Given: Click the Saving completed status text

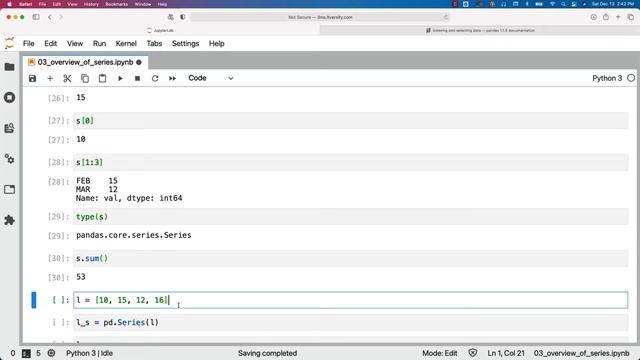Looking at the screenshot, I should [x=267, y=353].
